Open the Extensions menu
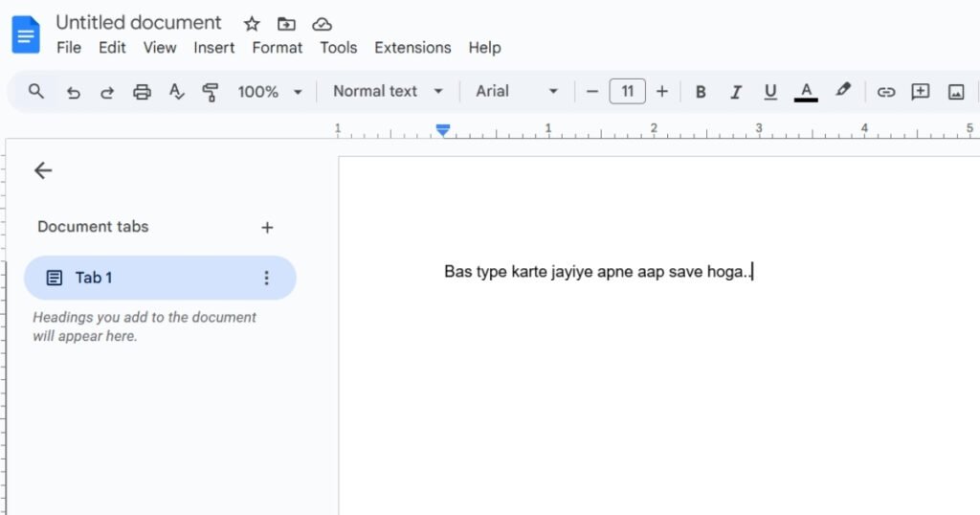This screenshot has width=980, height=515. 412,48
